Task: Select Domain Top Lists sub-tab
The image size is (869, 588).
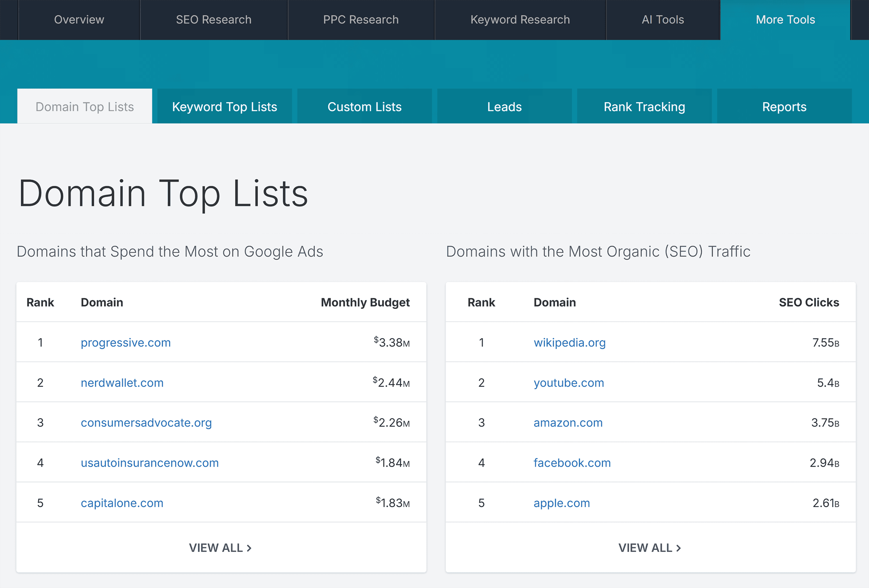Action: point(84,107)
